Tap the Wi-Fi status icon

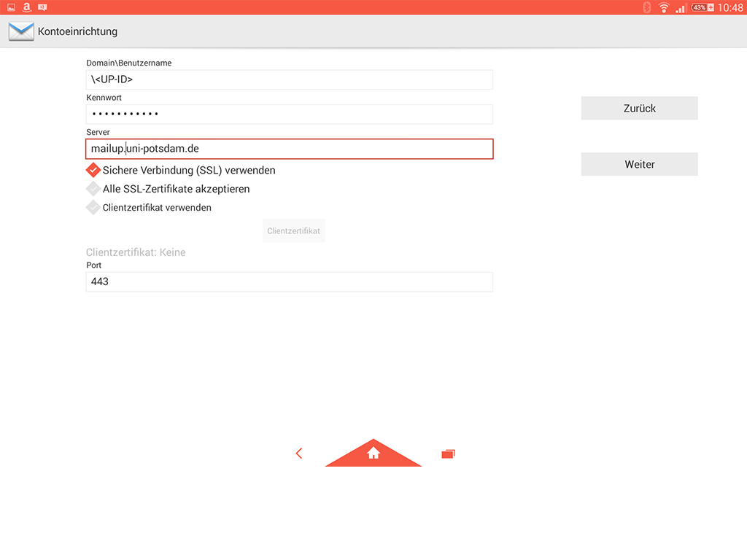point(663,7)
